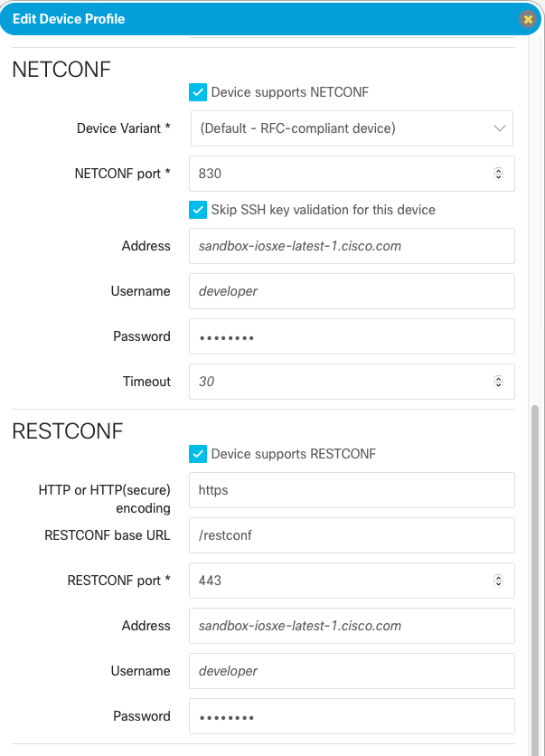Viewport: 545px width, 756px height.
Task: Select the HTTP or HTTP(secure) encoding field
Action: click(351, 490)
